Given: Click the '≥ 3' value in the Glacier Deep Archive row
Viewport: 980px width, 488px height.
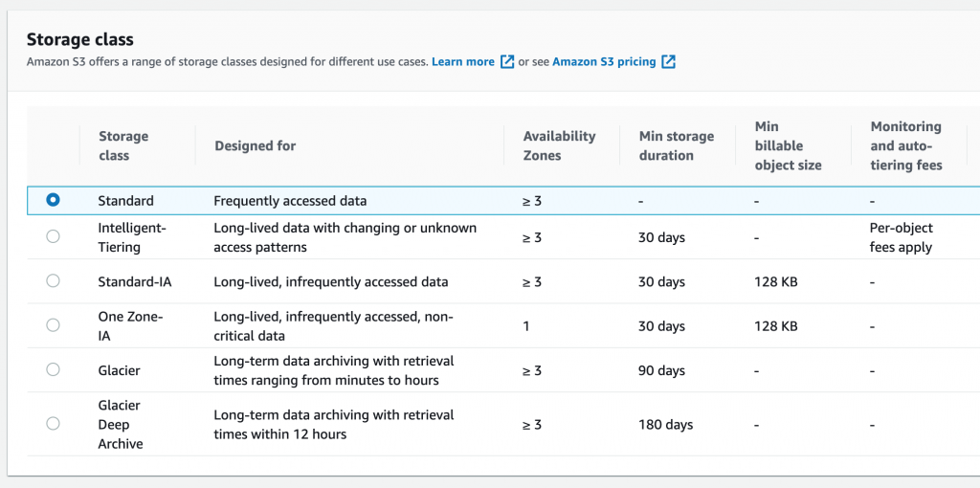Looking at the screenshot, I should point(532,424).
